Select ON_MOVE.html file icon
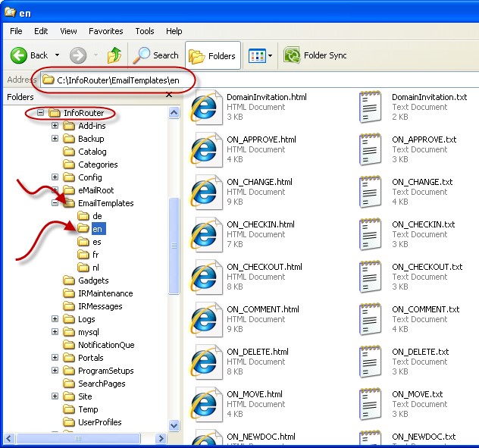 pos(205,404)
